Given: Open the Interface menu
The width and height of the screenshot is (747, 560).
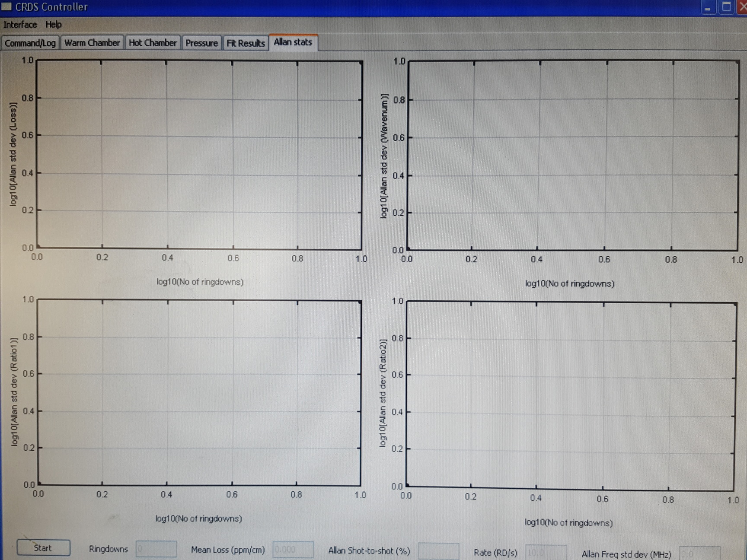Looking at the screenshot, I should click(x=19, y=25).
